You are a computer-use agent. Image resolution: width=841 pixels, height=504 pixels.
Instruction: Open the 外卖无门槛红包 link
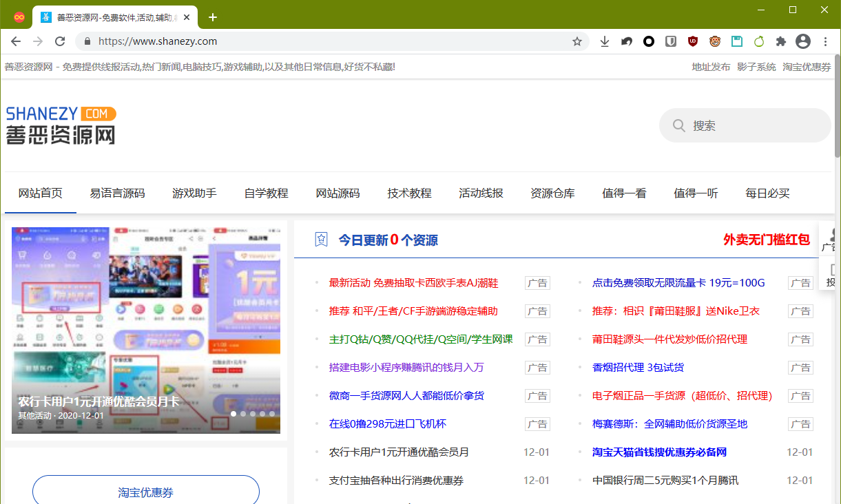[x=767, y=239]
